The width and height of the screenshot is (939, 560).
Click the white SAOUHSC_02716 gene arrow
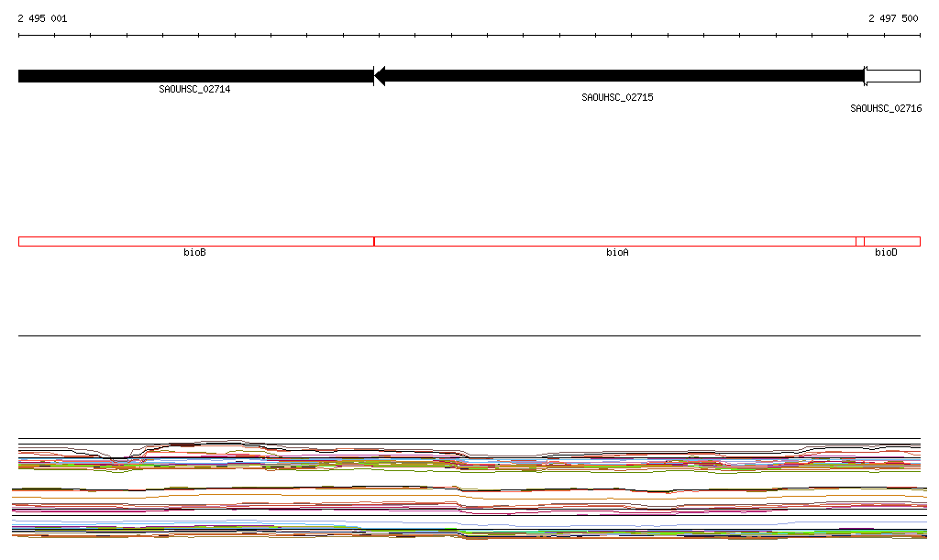[892, 76]
